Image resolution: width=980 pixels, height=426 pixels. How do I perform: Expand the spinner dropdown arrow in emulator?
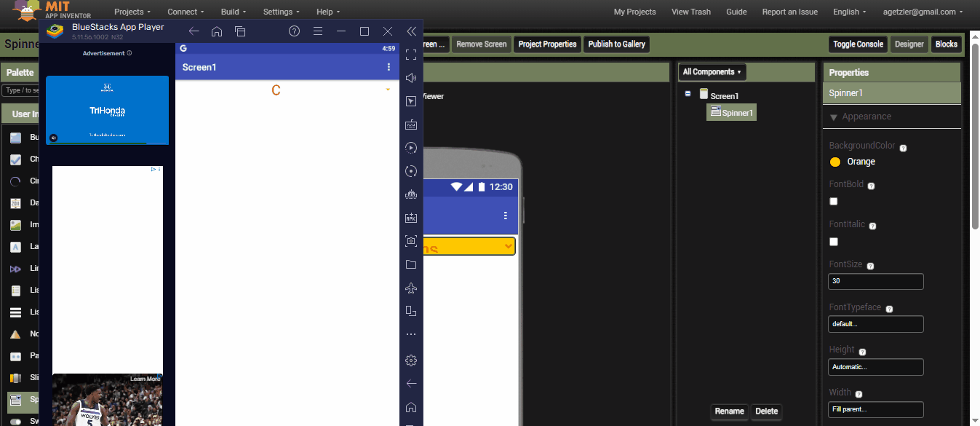[x=388, y=90]
